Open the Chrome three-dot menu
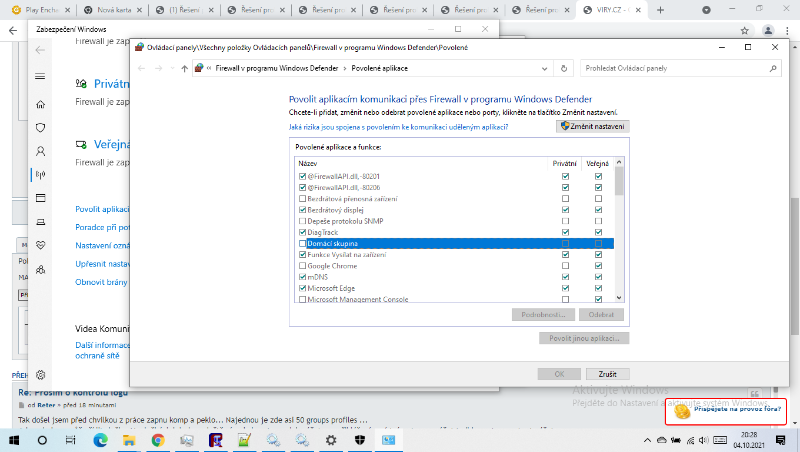800x452 pixels. click(x=789, y=31)
